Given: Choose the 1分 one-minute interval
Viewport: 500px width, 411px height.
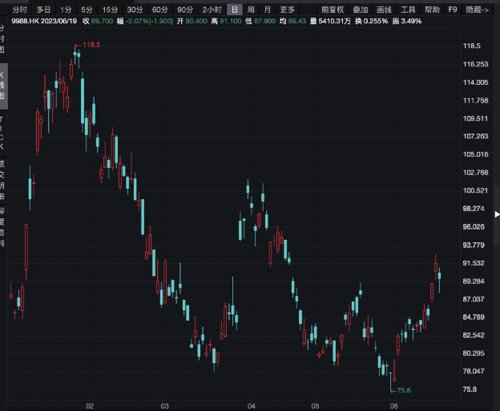Looking at the screenshot, I should tap(66, 10).
